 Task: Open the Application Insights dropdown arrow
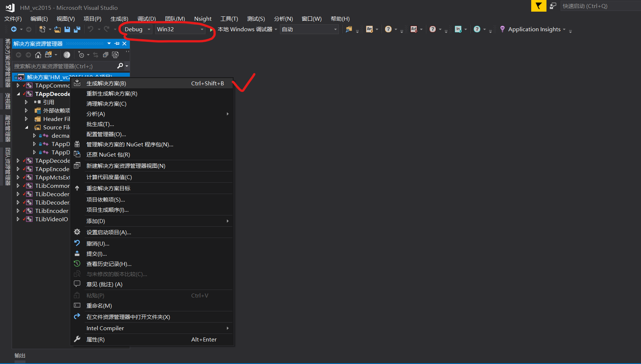(564, 29)
